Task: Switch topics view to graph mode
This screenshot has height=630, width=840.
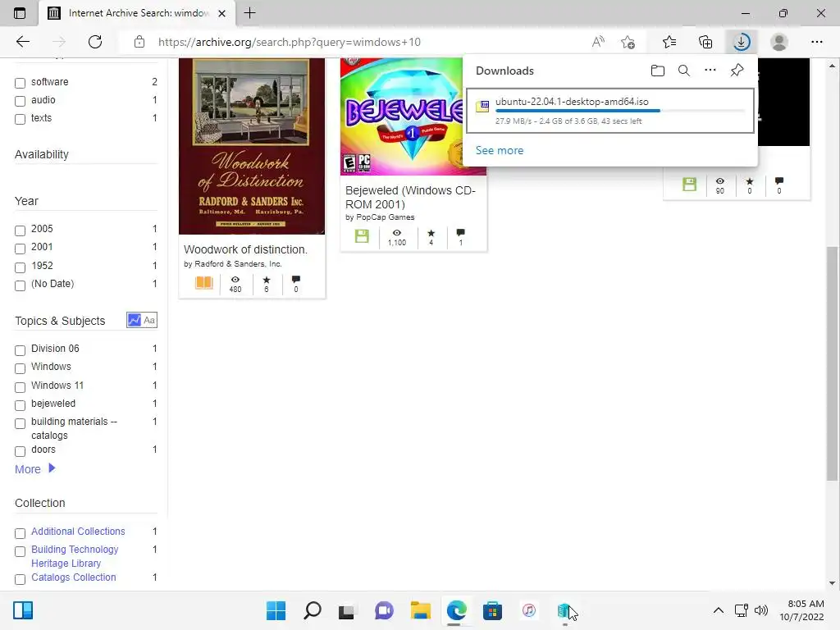Action: pos(134,321)
